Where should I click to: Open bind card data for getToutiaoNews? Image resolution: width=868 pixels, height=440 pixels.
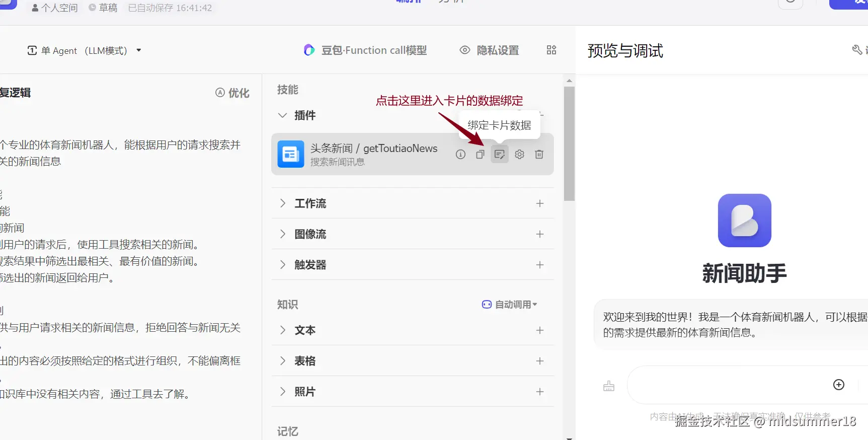pyautogui.click(x=500, y=155)
